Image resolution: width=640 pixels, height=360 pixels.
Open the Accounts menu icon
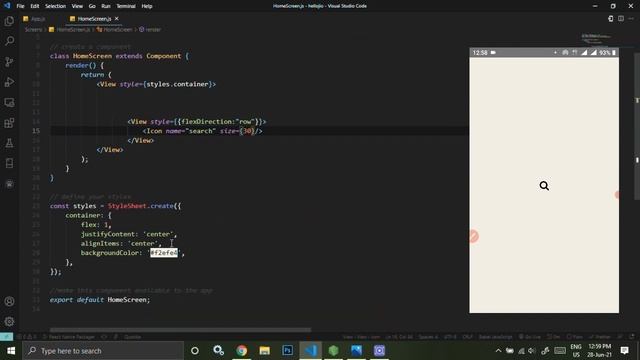coord(9,302)
